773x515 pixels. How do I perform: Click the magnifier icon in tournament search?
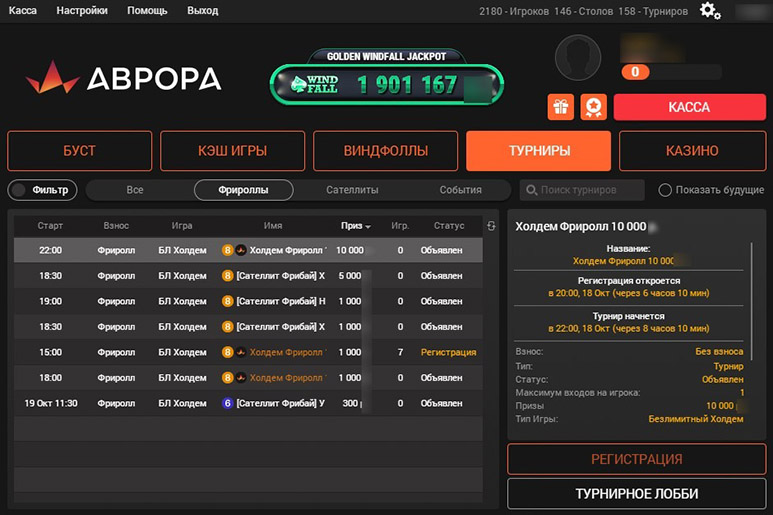coord(531,190)
